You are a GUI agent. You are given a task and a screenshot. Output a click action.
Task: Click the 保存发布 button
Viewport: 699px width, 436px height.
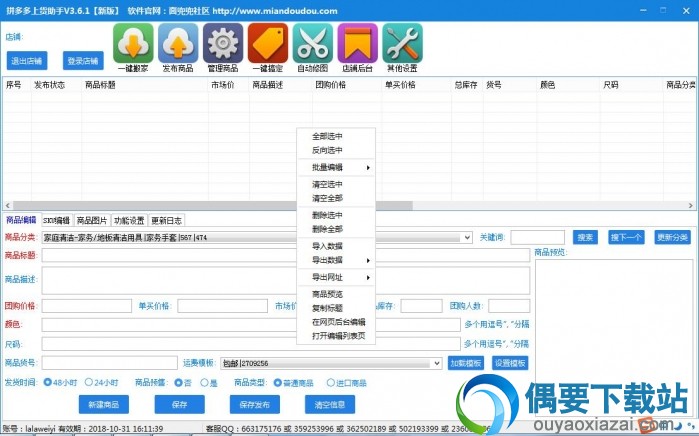[x=255, y=404]
